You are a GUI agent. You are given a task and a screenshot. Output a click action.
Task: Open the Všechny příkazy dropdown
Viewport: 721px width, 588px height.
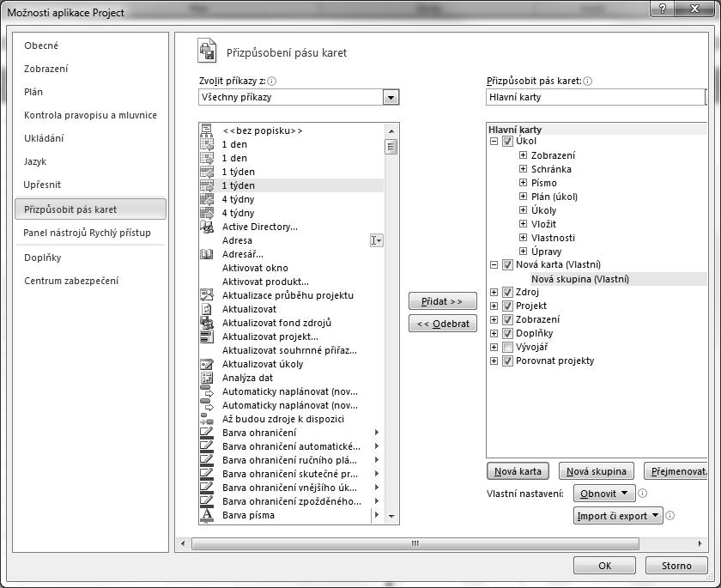click(x=391, y=98)
